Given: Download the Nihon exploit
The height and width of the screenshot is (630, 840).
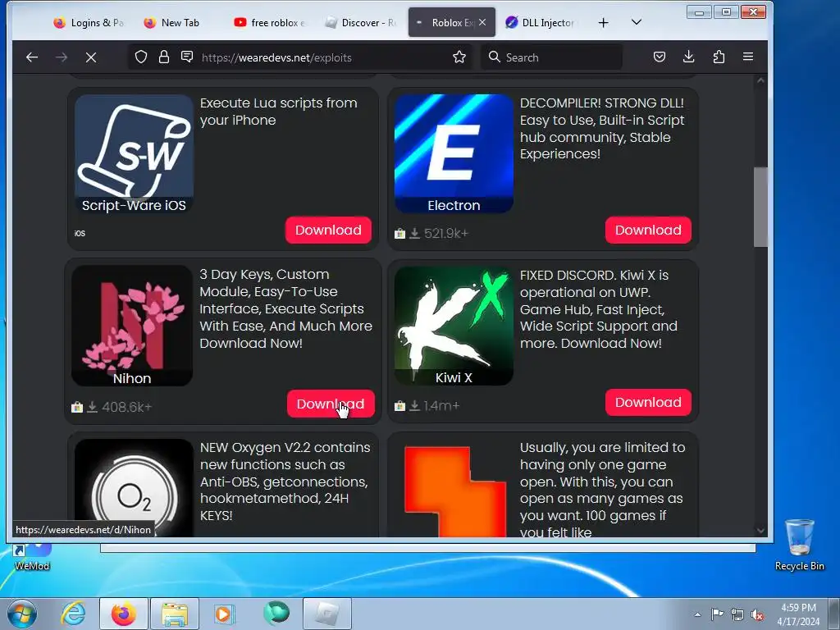Looking at the screenshot, I should [331, 404].
